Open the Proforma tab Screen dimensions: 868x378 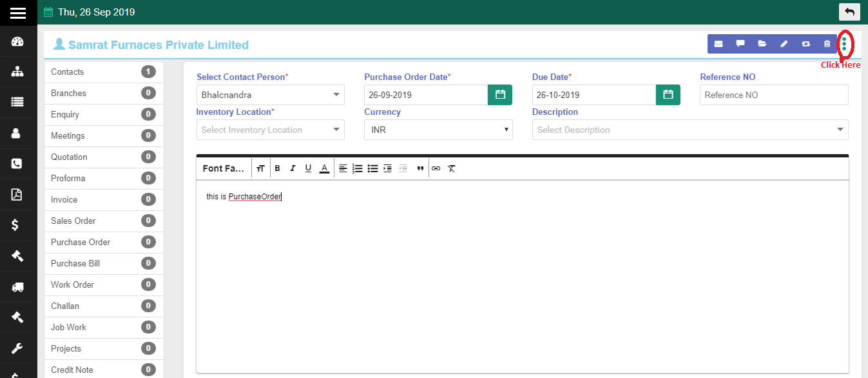[104, 178]
